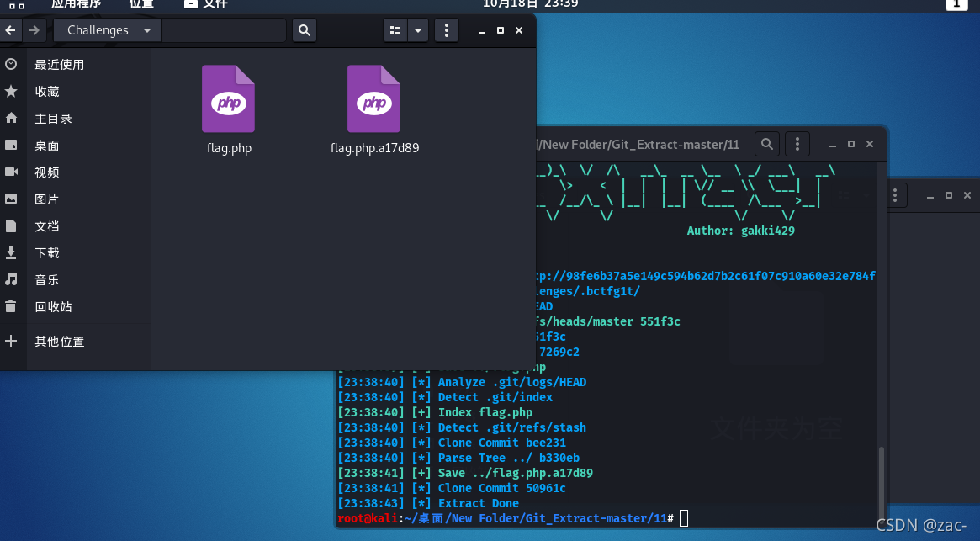Click the terminal window search icon

[x=767, y=144]
